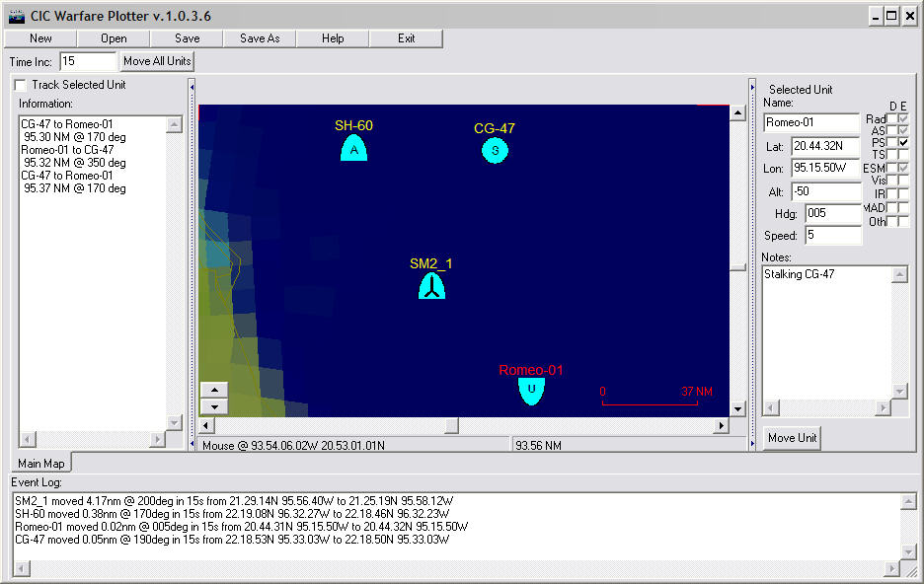Click Save As in the menu bar
924x584 pixels.
coord(260,38)
